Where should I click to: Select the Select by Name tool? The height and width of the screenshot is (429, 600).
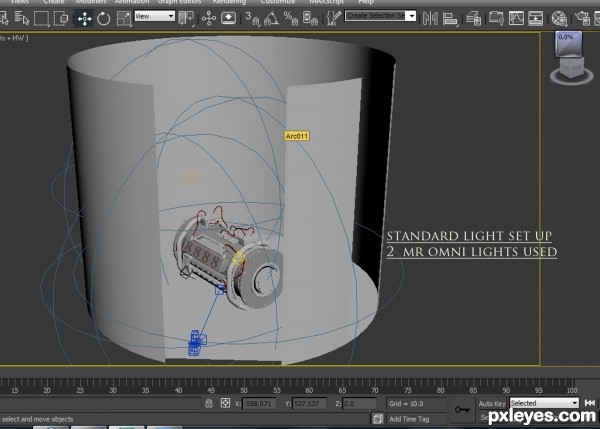pos(21,18)
